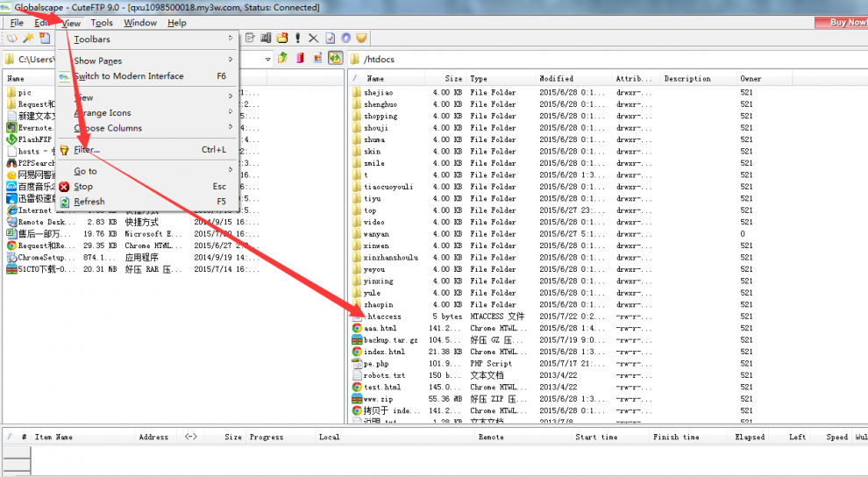The width and height of the screenshot is (868, 477).
Task: Open the local path dropdown arrow
Action: 267,59
